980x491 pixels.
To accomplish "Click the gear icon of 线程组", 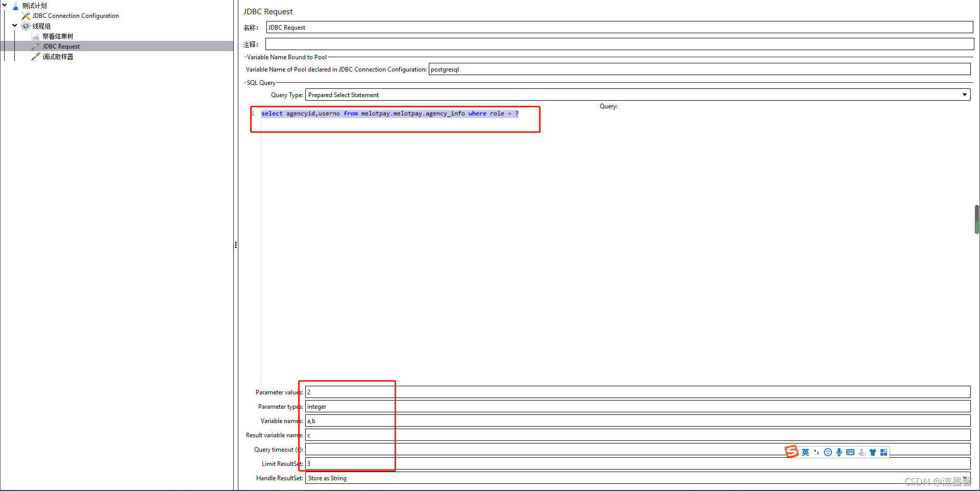I will point(26,26).
